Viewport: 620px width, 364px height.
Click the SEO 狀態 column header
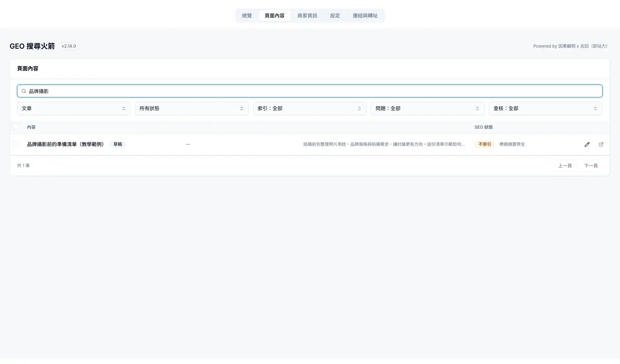(483, 127)
